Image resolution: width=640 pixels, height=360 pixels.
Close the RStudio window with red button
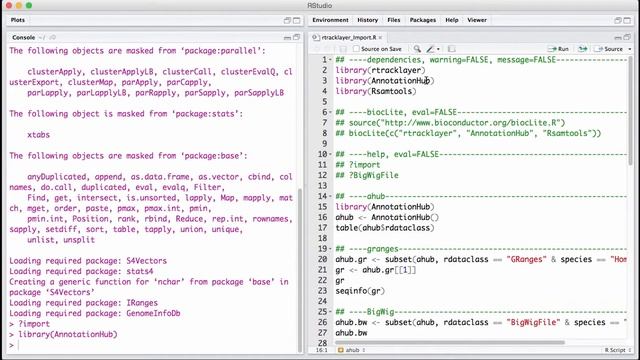point(9,5)
